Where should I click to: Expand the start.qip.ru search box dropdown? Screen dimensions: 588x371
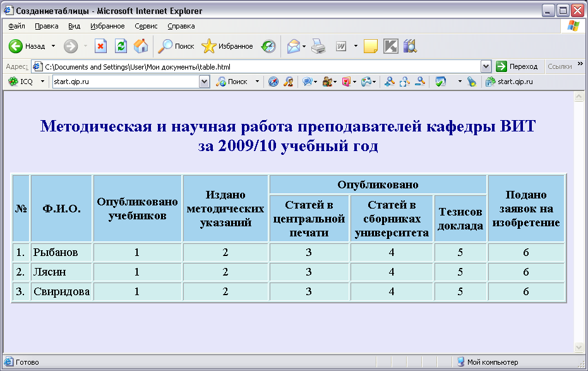pyautogui.click(x=205, y=82)
